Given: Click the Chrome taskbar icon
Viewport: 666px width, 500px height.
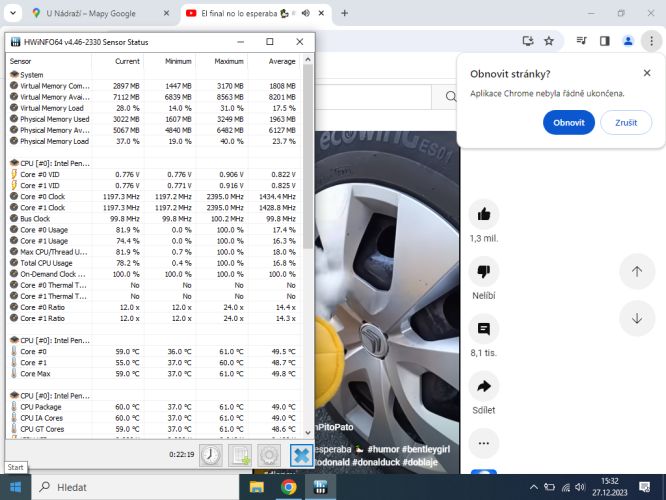Looking at the screenshot, I should pyautogui.click(x=288, y=487).
